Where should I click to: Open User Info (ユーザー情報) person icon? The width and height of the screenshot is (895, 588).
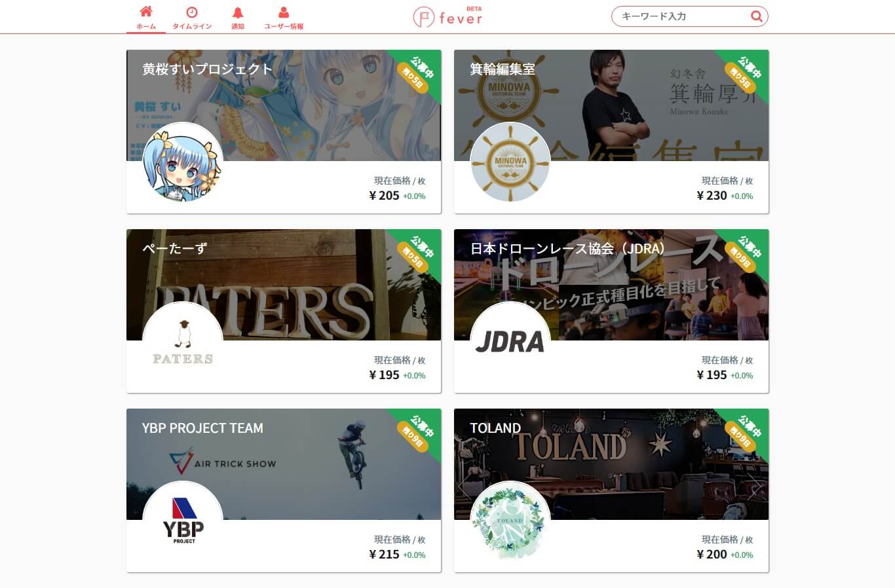284,12
